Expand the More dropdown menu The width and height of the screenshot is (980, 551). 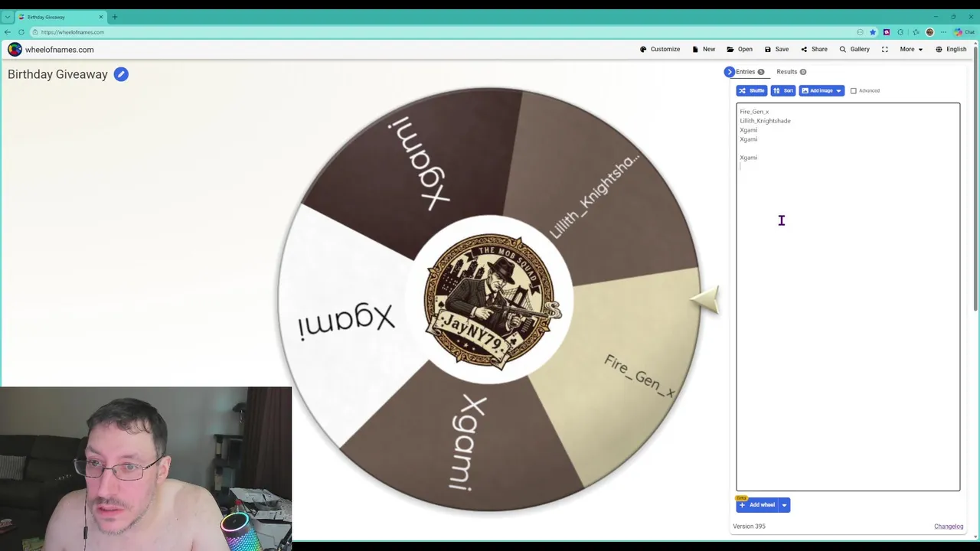pos(911,49)
